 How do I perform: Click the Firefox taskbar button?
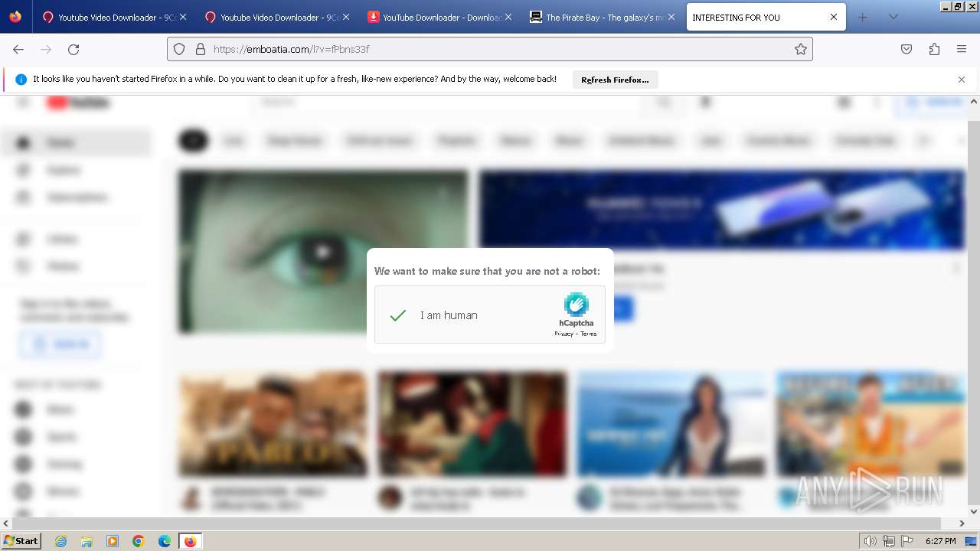tap(190, 541)
